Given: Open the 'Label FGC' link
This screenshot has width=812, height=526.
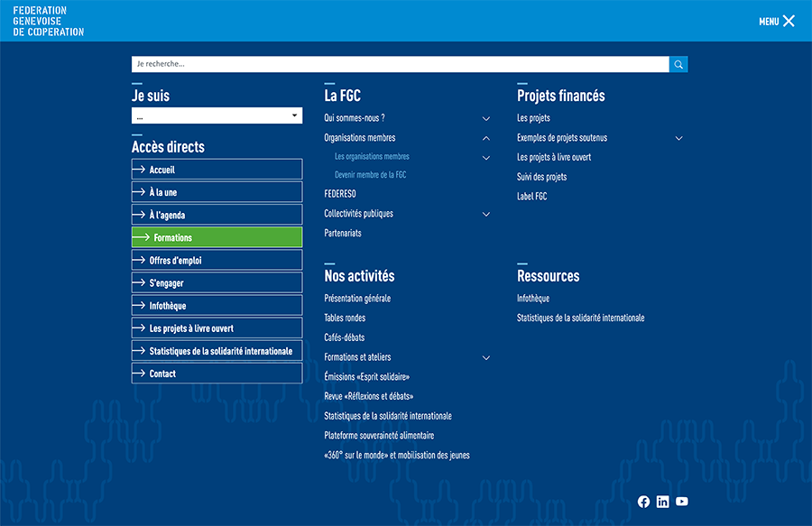Looking at the screenshot, I should pos(531,196).
